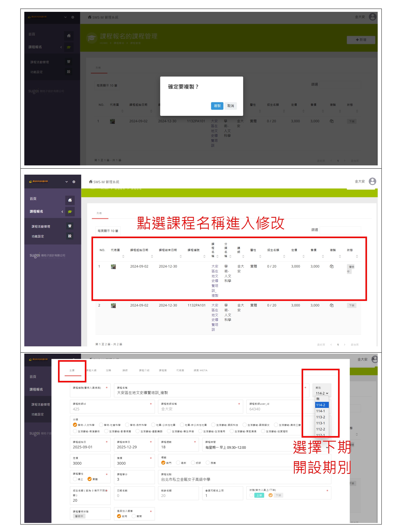Open the 期別 dropdown showing 114-2
402x532 pixels.
(322, 393)
